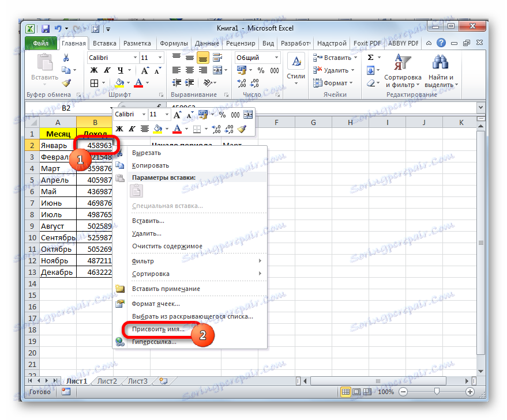Click Percent style in ribbon number group
The height and width of the screenshot is (420, 507).
click(x=261, y=70)
